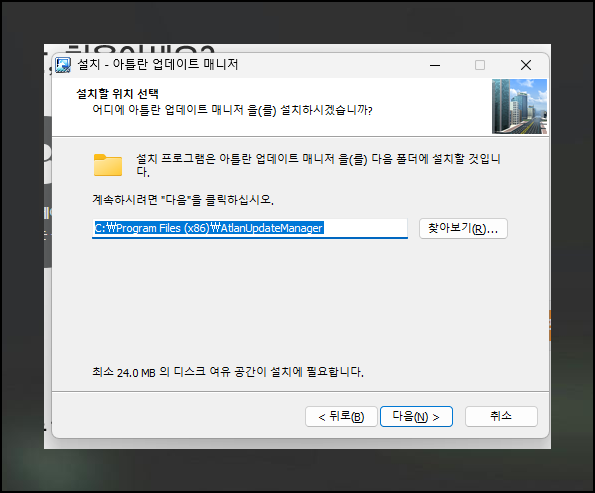Click the '설치할 위치 선택' heading text
This screenshot has height=493, width=595.
click(117, 94)
